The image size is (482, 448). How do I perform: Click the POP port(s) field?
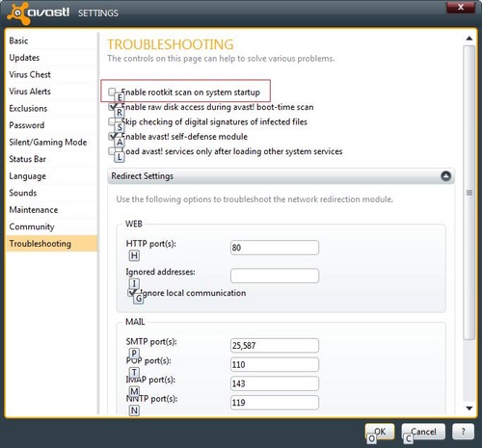point(275,364)
